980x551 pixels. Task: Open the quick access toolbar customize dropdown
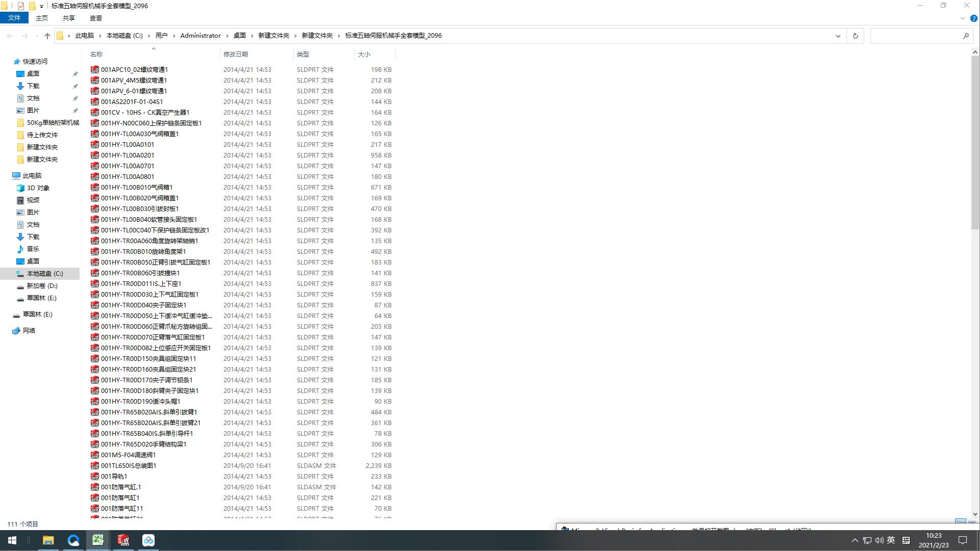(41, 7)
